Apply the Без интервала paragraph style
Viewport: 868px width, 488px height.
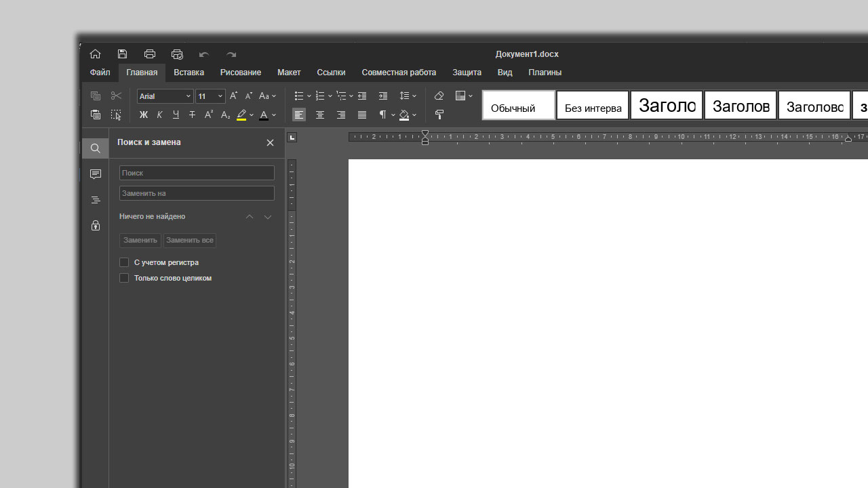tap(593, 105)
